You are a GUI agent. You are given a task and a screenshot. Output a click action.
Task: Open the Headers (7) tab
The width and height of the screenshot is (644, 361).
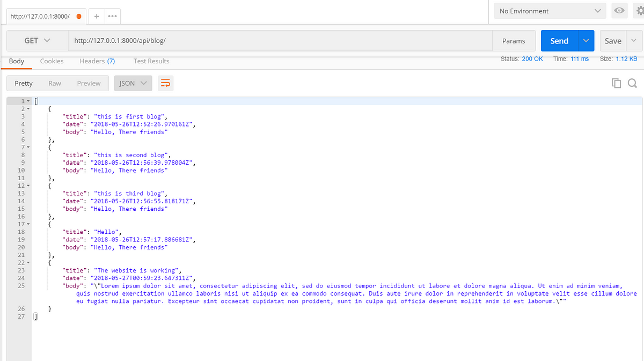coord(97,61)
